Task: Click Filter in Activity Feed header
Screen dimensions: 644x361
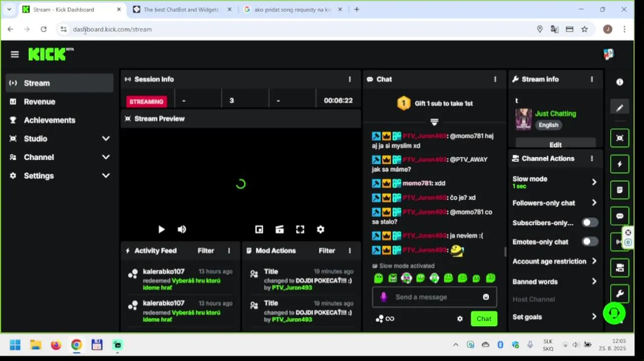Action: point(206,251)
